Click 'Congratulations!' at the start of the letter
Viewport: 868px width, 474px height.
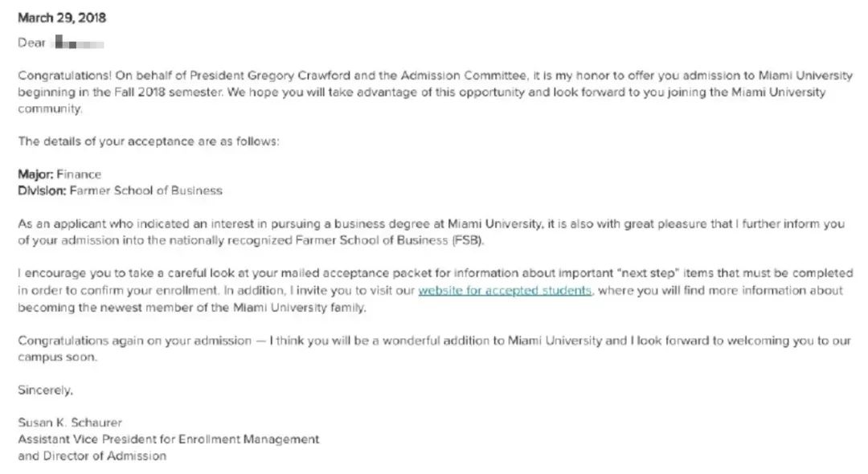click(64, 76)
